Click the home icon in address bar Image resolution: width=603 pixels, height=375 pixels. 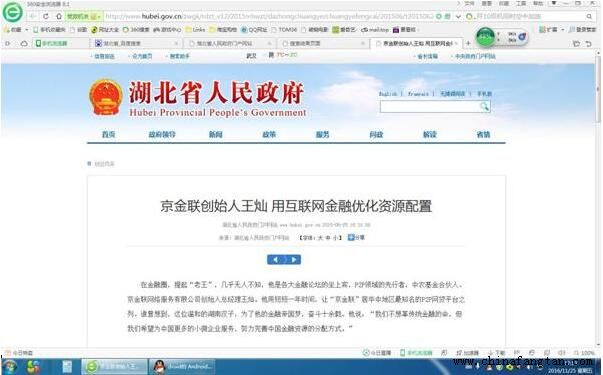pyautogui.click(x=59, y=16)
